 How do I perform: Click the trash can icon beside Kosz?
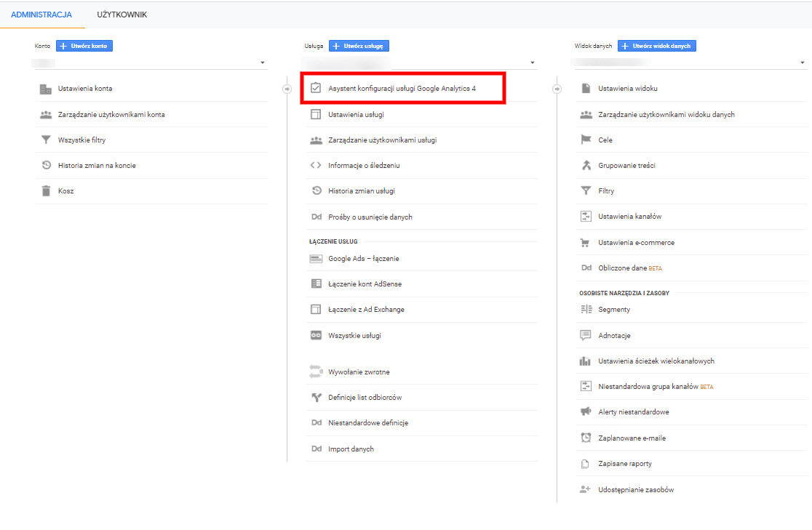tap(46, 191)
